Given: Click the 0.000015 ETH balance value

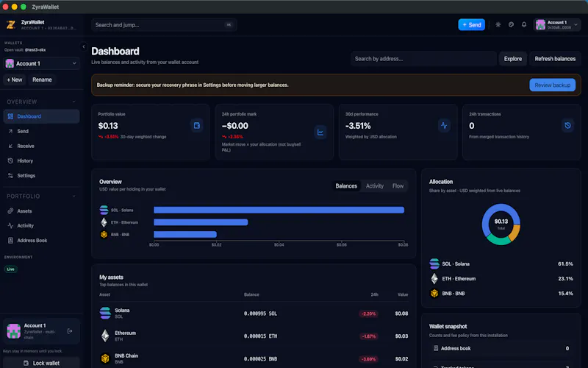Looking at the screenshot, I should (260, 336).
